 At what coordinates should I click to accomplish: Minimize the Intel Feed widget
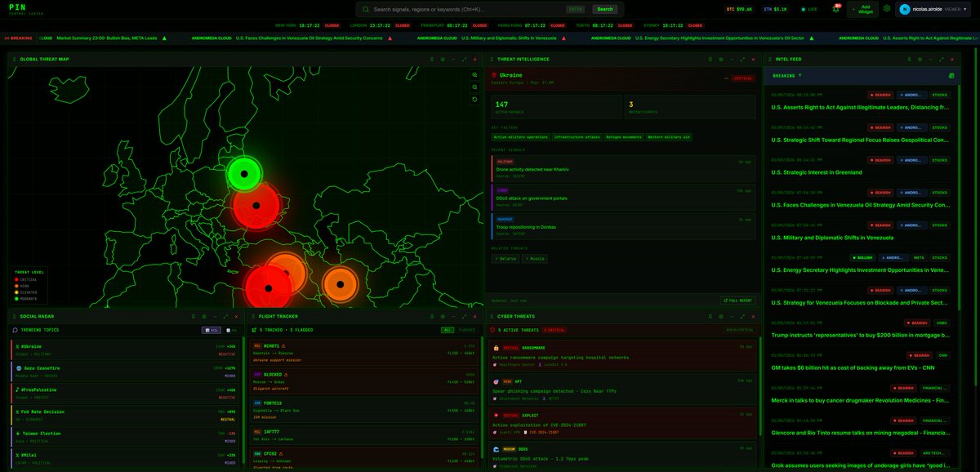[931, 59]
